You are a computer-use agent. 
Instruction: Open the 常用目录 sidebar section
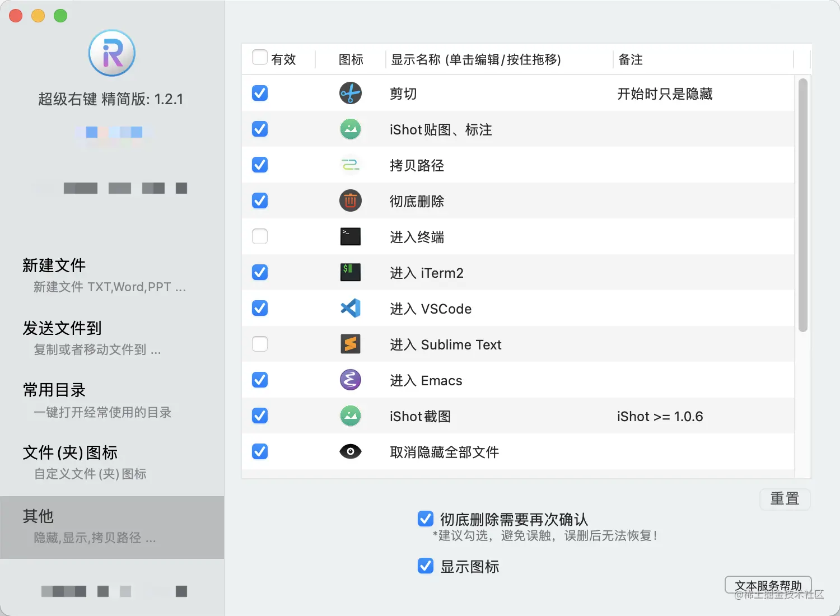tap(112, 402)
